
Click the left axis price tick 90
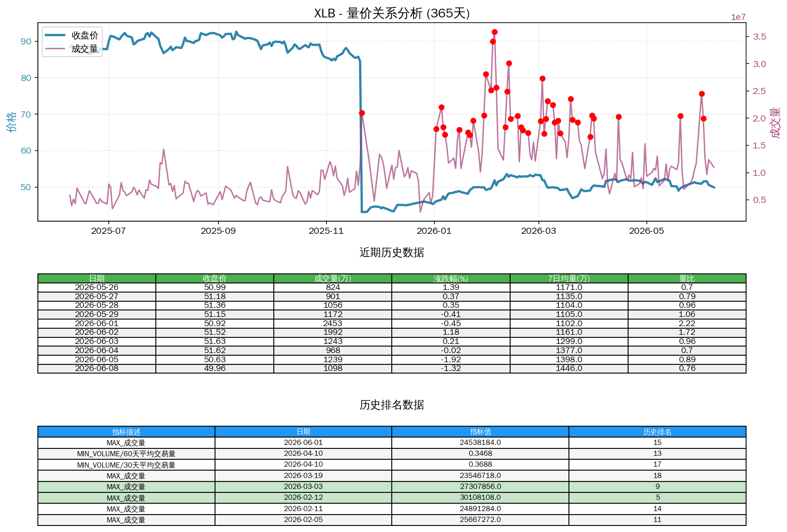coord(26,41)
